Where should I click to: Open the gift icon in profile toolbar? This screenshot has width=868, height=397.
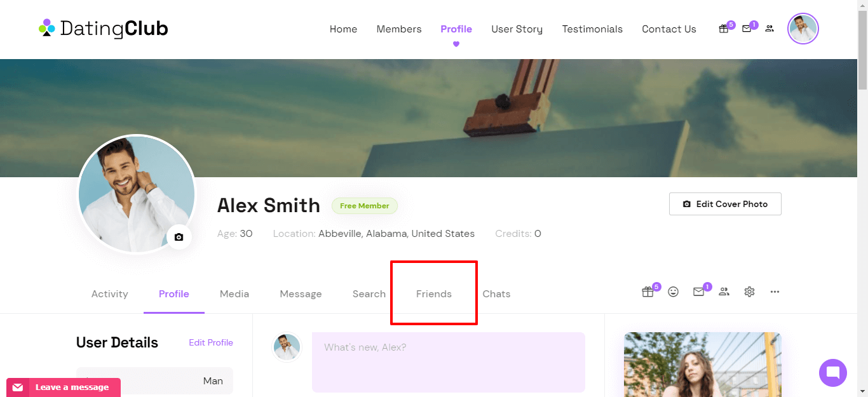(648, 292)
